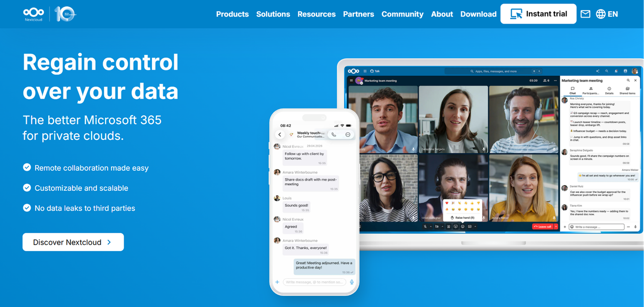Expand the camera options chevron
The image size is (644, 307).
coord(443,226)
